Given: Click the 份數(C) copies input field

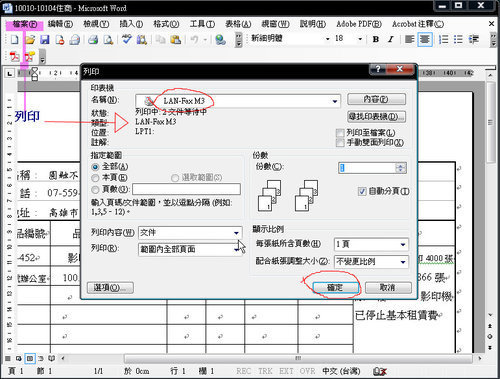Looking at the screenshot, I should 367,168.
